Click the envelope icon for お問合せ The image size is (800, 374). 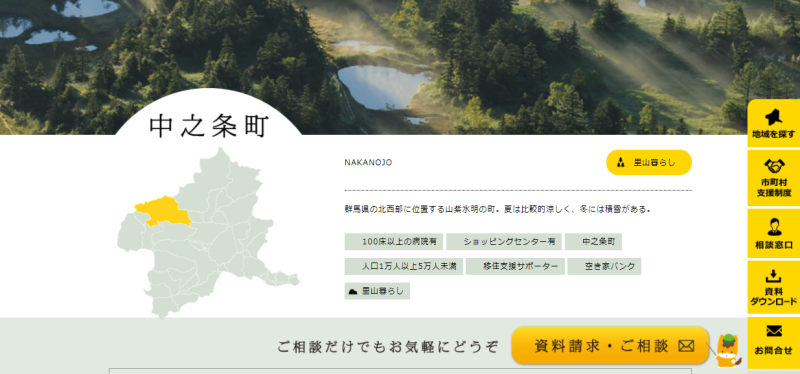pos(774,332)
